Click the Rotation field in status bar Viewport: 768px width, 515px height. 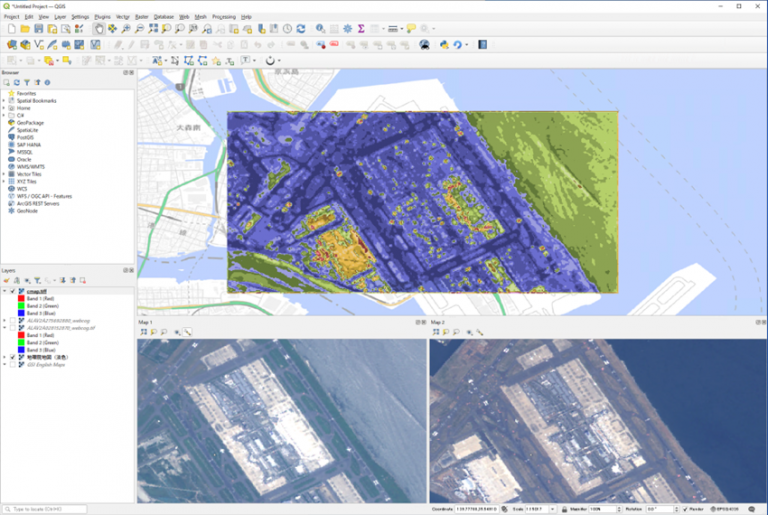click(662, 509)
